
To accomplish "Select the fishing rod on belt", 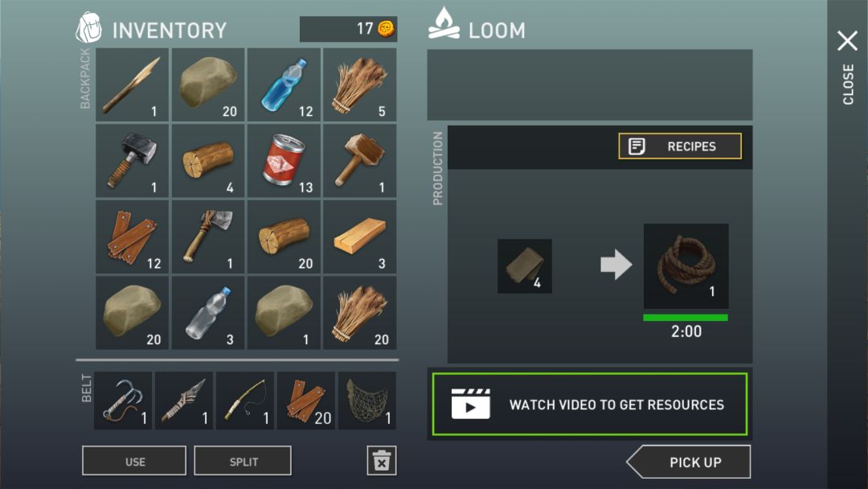I will [x=244, y=401].
